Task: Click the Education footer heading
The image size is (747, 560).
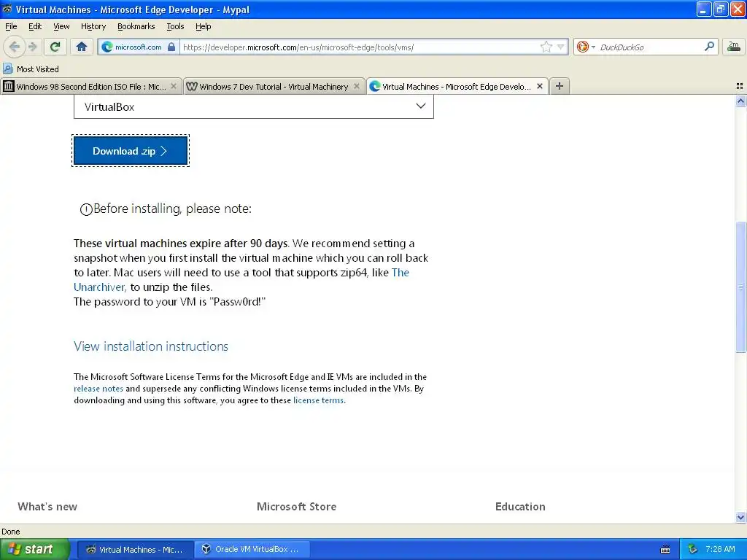Action: 520,507
